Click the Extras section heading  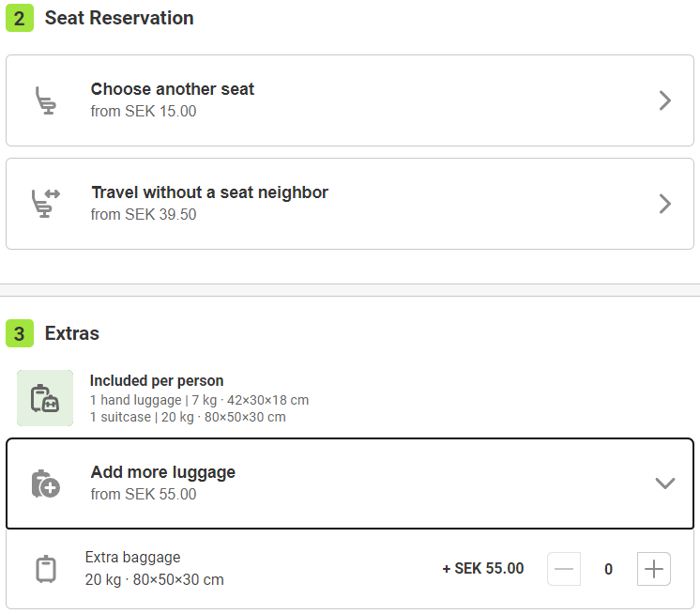72,333
